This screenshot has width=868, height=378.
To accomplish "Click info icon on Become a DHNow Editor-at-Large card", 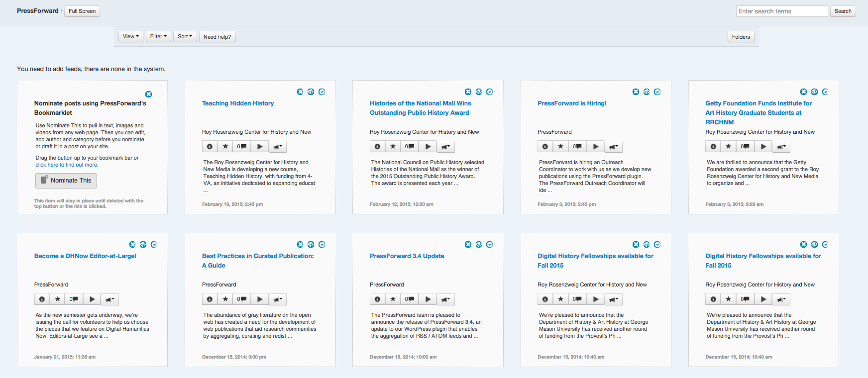I will (42, 299).
